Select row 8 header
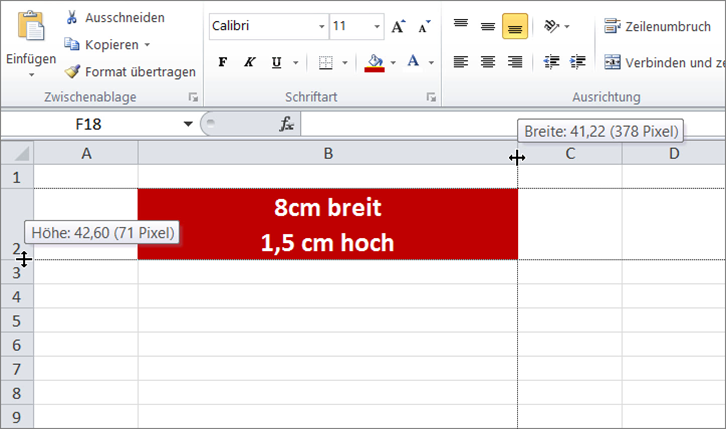The image size is (726, 429). [17, 393]
